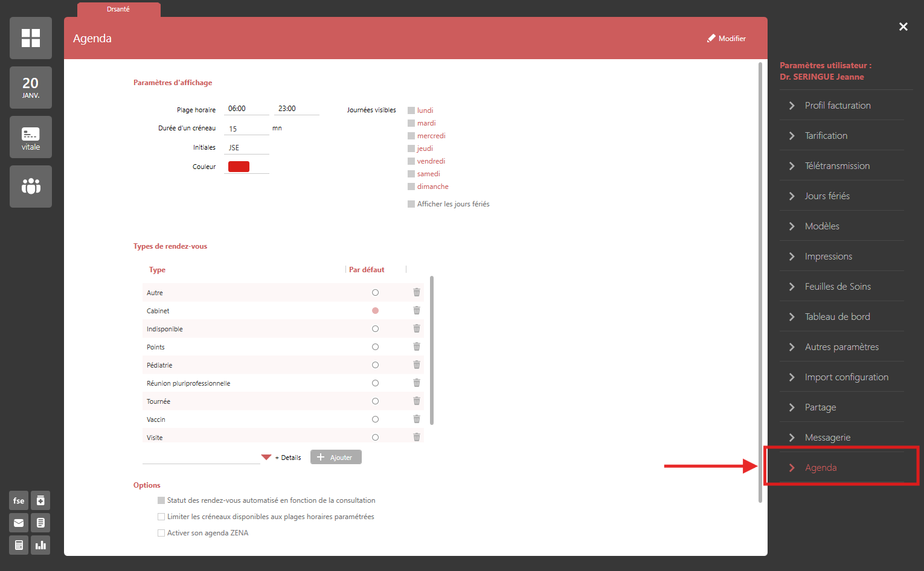This screenshot has width=924, height=571.
Task: Click the fse button in sidebar
Action: tap(19, 500)
